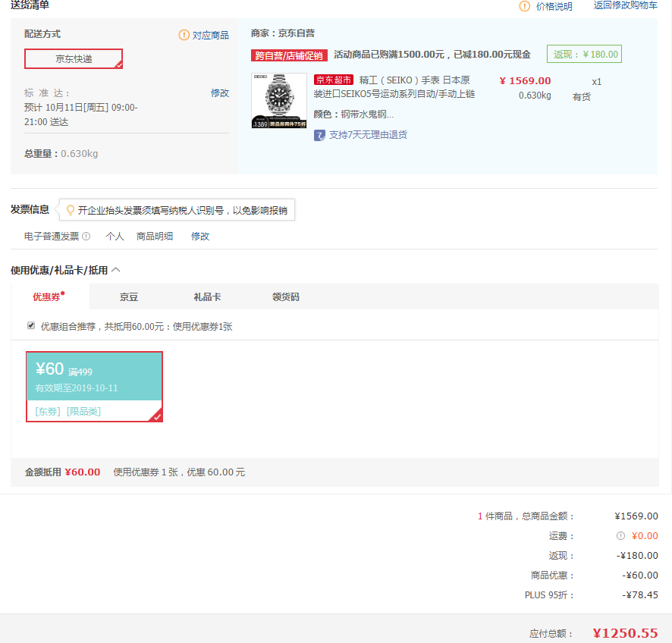Select 京东快递 delivery method
The image size is (672, 643).
tap(74, 58)
